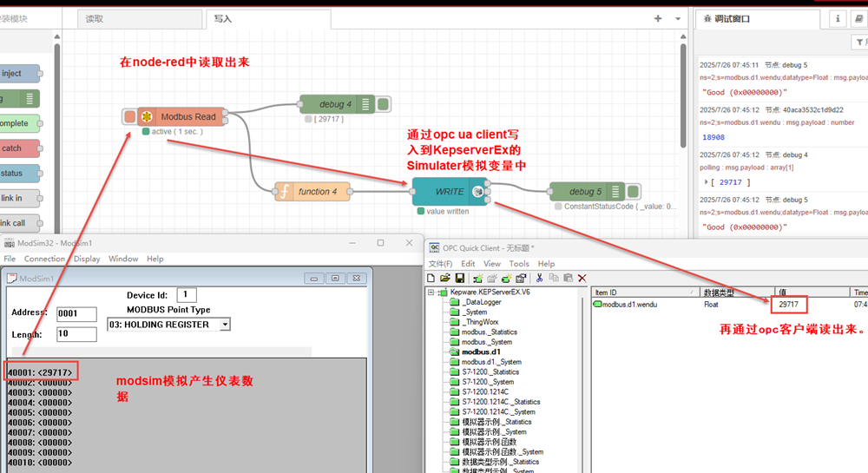Select the debug 4 node
Viewport: 868px width, 473px height.
coord(337,104)
